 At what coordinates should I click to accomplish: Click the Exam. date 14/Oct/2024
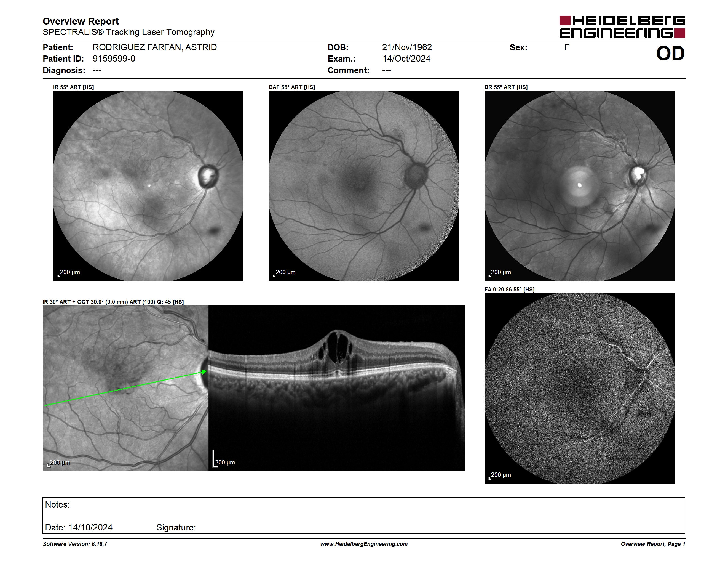point(406,59)
